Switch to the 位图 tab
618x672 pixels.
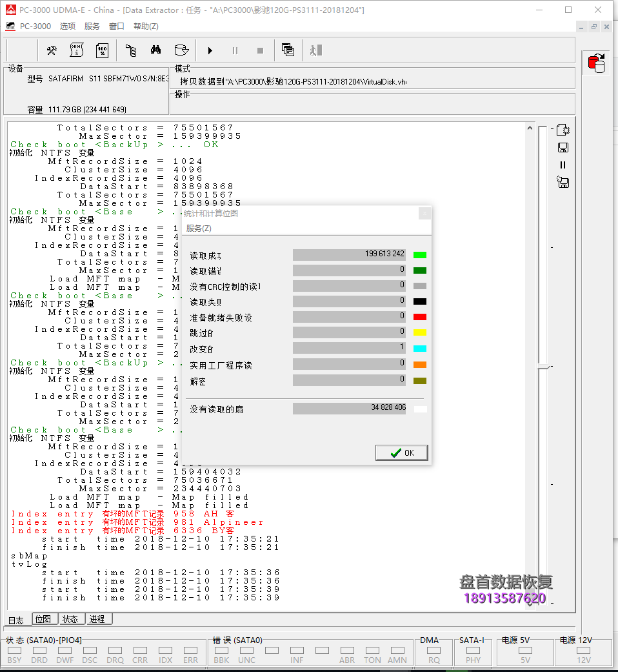(x=44, y=618)
